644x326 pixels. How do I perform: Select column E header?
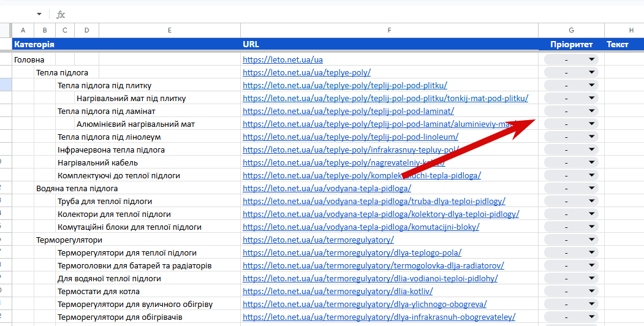tap(170, 30)
